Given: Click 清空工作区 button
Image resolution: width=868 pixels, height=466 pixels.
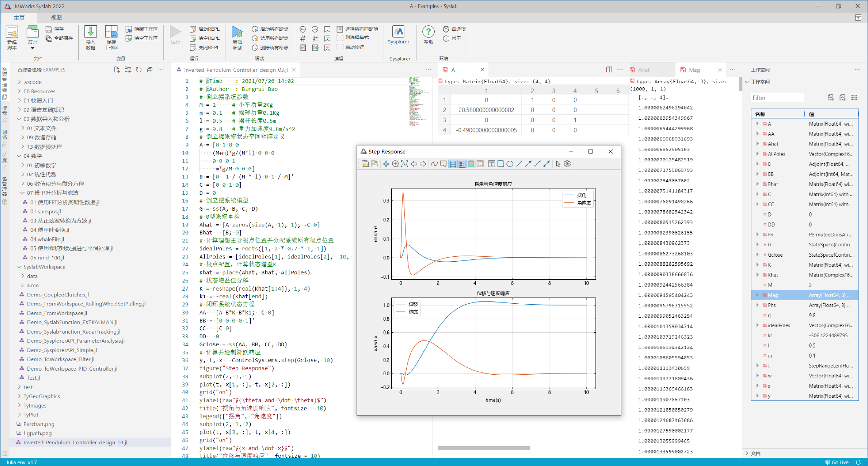Looking at the screenshot, I should click(x=141, y=38).
